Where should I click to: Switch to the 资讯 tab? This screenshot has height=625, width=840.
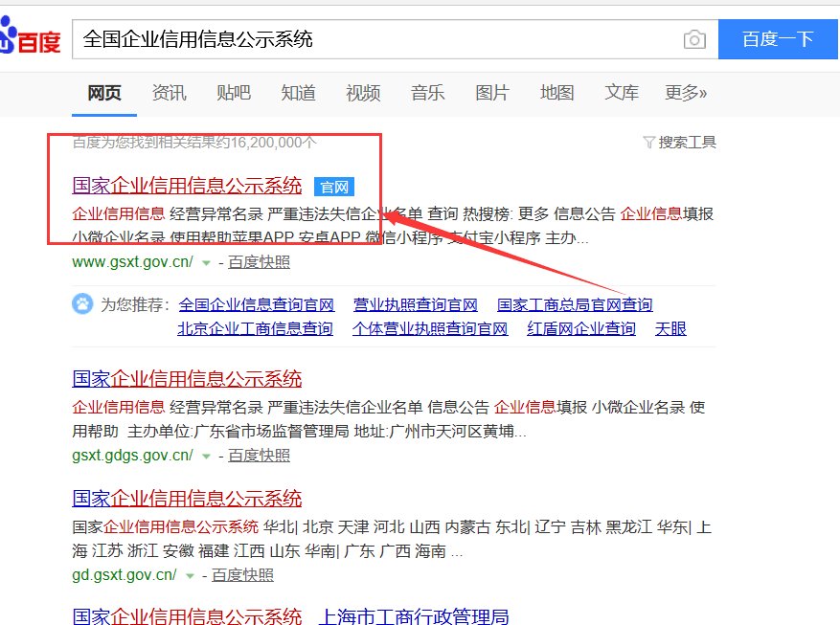(169, 93)
